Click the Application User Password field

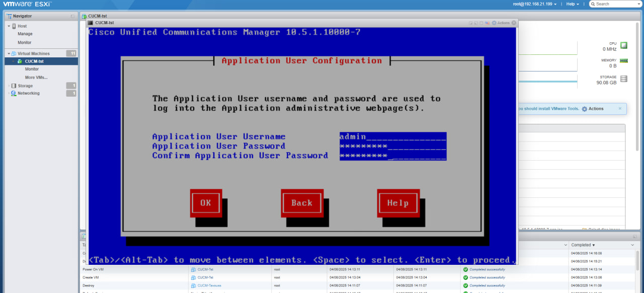coord(393,146)
